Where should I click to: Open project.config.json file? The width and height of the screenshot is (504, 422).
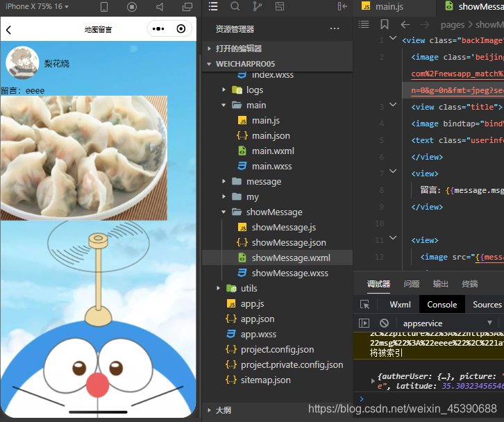(277, 349)
